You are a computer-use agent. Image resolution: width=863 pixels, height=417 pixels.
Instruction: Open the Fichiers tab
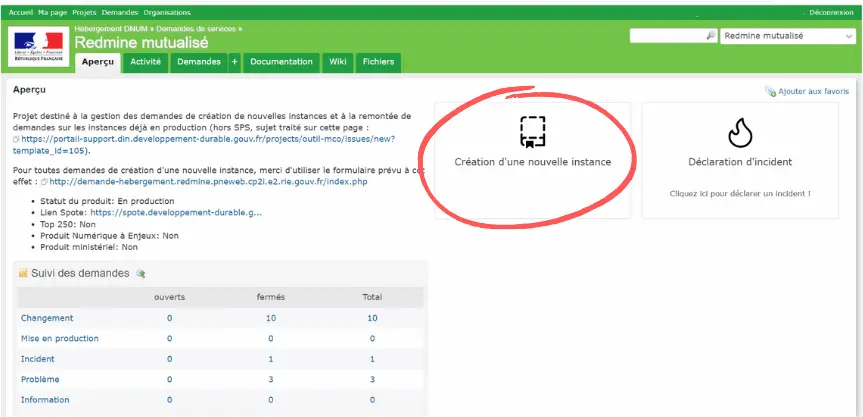coord(378,62)
